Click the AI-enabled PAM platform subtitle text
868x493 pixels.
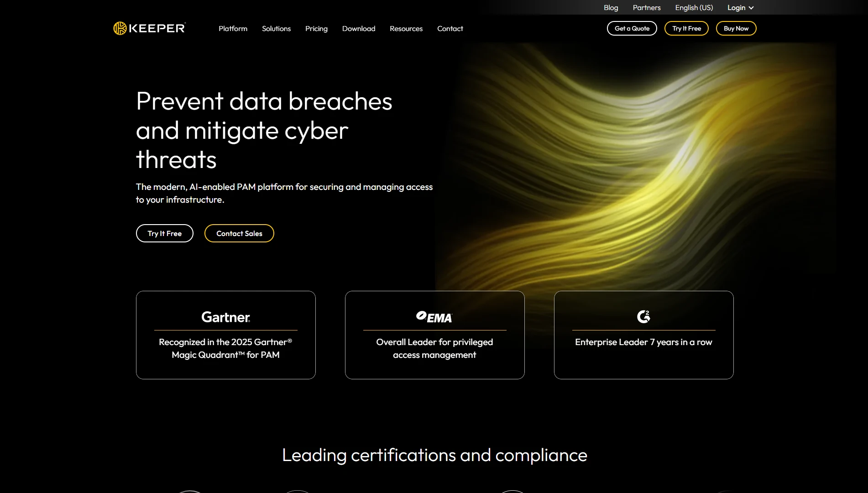[284, 193]
